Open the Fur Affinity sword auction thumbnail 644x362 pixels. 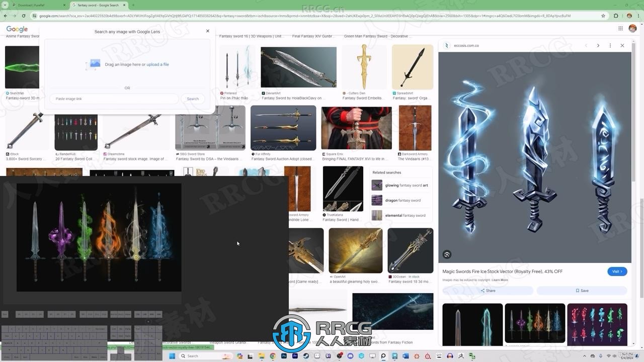tap(283, 128)
